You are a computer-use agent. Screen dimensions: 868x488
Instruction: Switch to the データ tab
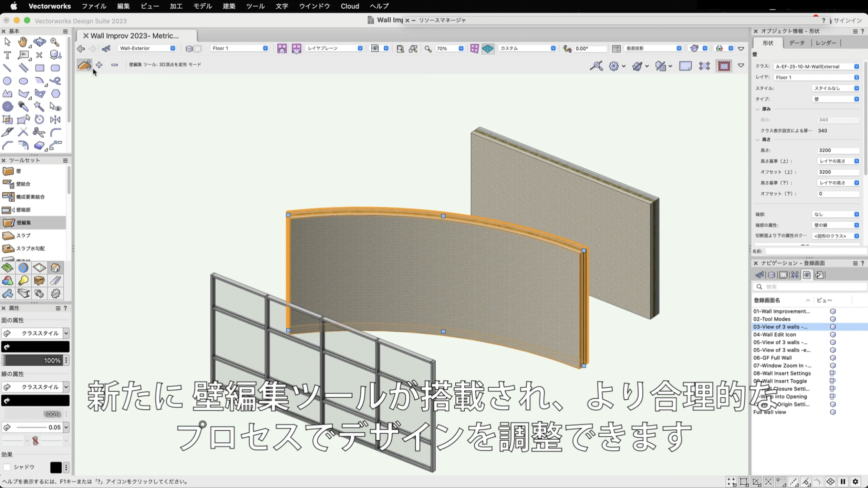click(797, 43)
